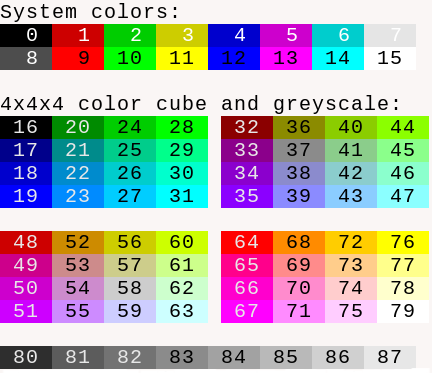The image size is (432, 373).
Task: Select the white cell numbered 15
Action: (x=390, y=58)
